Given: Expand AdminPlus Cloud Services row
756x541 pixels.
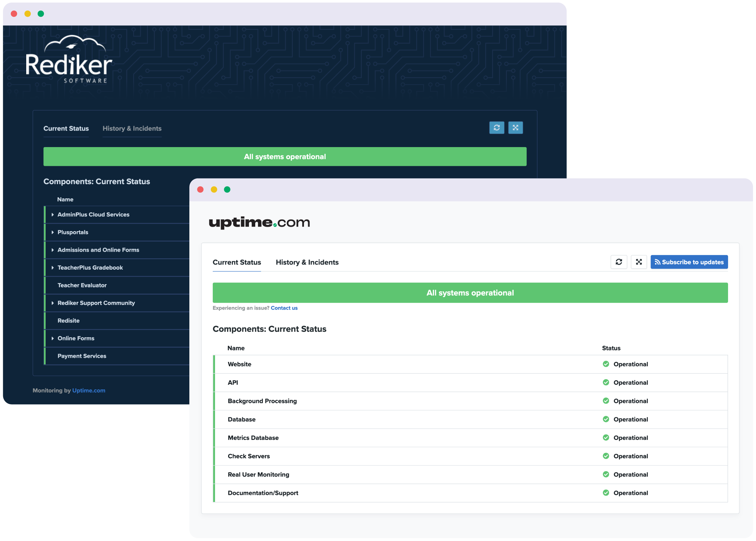Looking at the screenshot, I should click(53, 215).
